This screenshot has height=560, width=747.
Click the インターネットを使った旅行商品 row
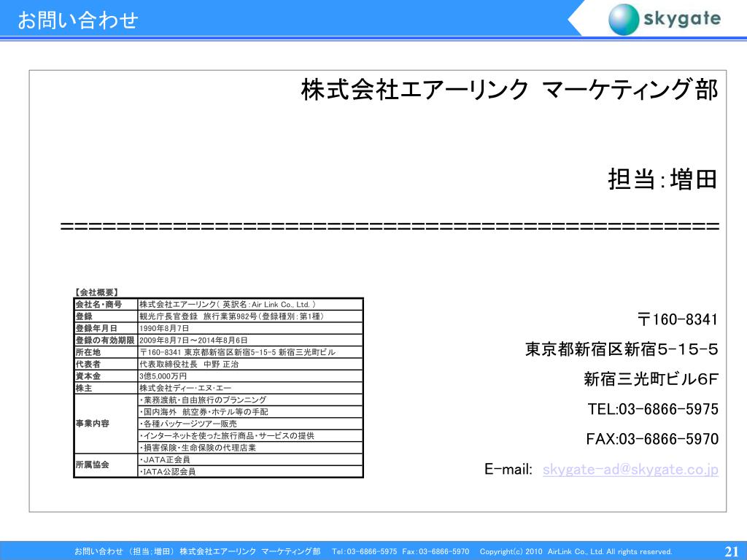click(x=251, y=435)
